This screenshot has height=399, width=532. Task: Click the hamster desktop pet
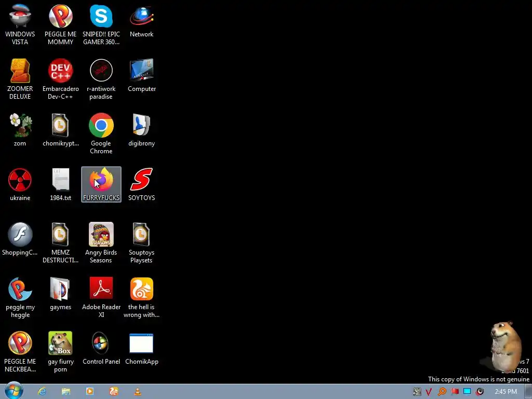pyautogui.click(x=505, y=346)
